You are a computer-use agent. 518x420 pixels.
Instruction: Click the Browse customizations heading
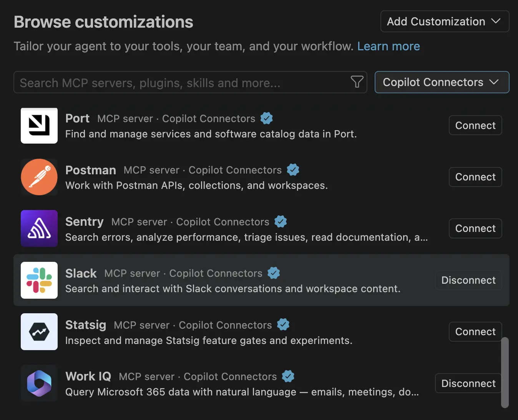(103, 22)
